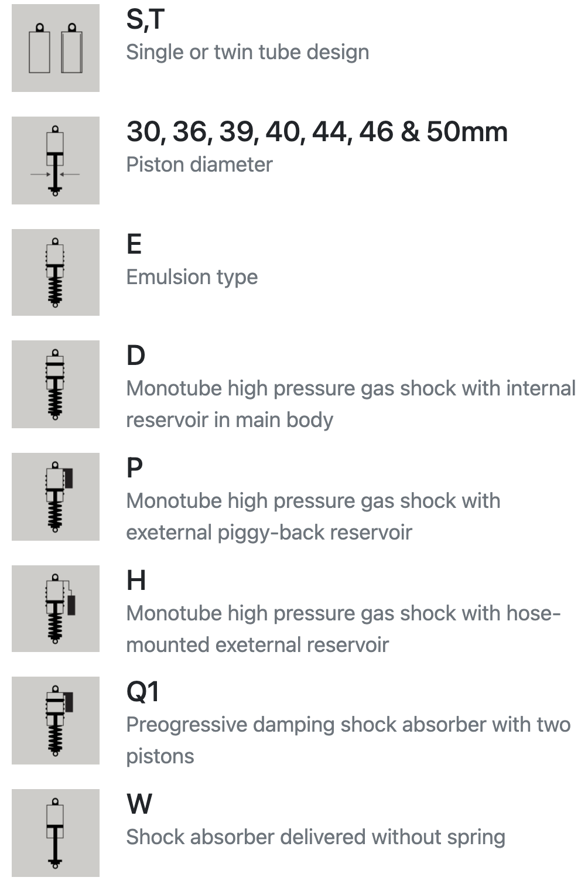The height and width of the screenshot is (884, 588).
Task: Click the piggy-back reservoir shock icon
Action: point(56,497)
